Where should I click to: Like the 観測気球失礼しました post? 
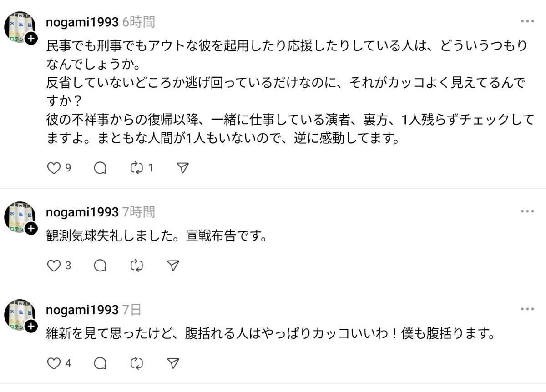54,266
